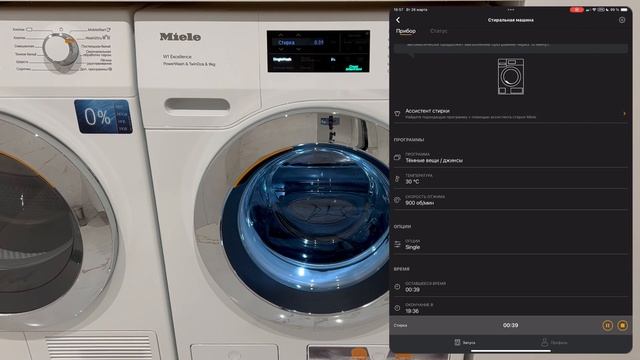Open the Профили bottom tab
640x360 pixels.
[x=554, y=342]
